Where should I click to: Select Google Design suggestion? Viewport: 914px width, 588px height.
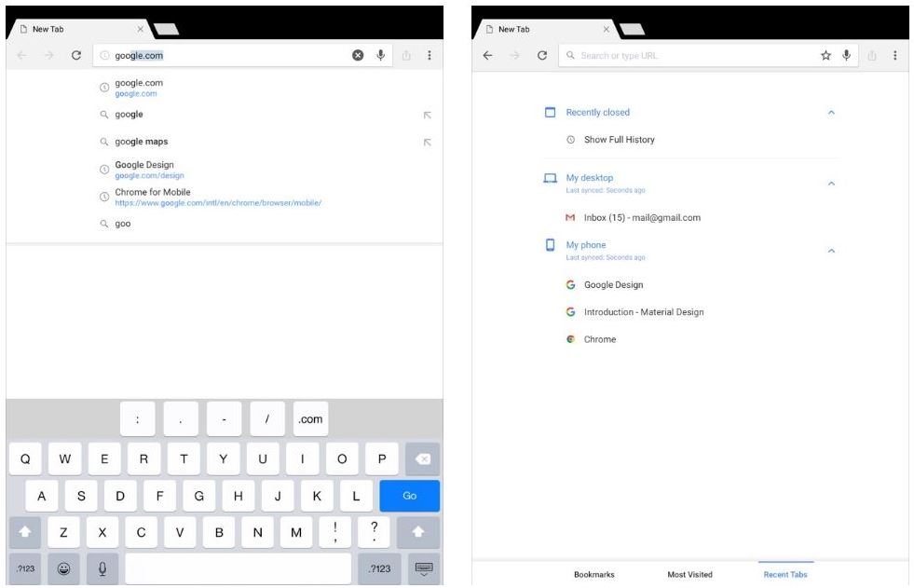click(x=225, y=170)
